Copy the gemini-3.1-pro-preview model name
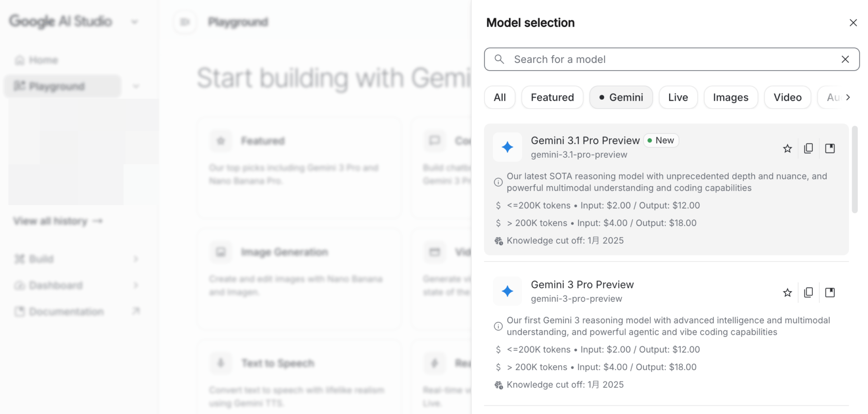 point(809,148)
